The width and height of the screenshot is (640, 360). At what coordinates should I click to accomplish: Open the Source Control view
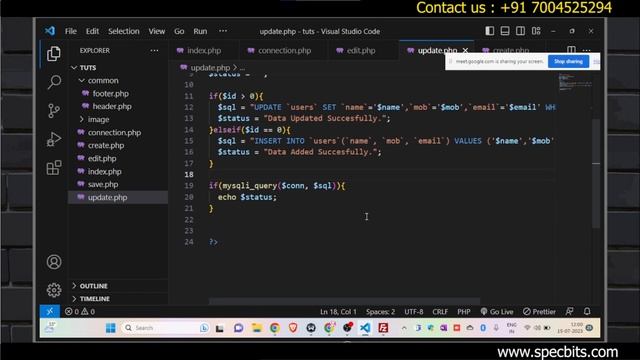[x=53, y=111]
